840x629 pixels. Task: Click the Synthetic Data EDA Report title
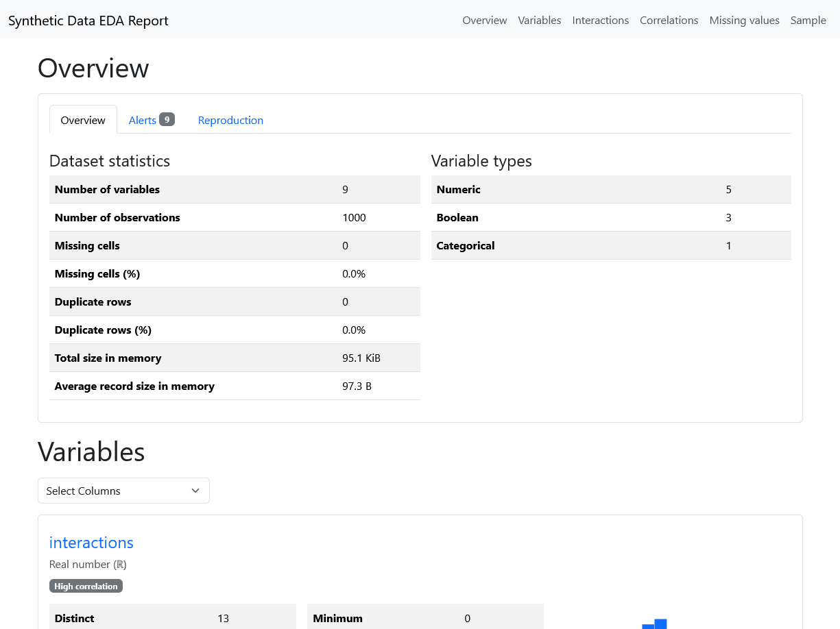pos(88,21)
